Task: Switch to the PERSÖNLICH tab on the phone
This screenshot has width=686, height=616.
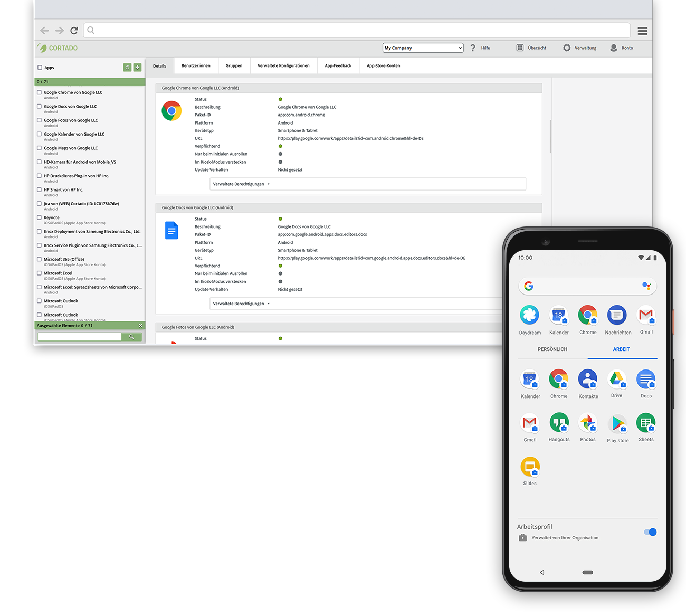Action: (552, 349)
